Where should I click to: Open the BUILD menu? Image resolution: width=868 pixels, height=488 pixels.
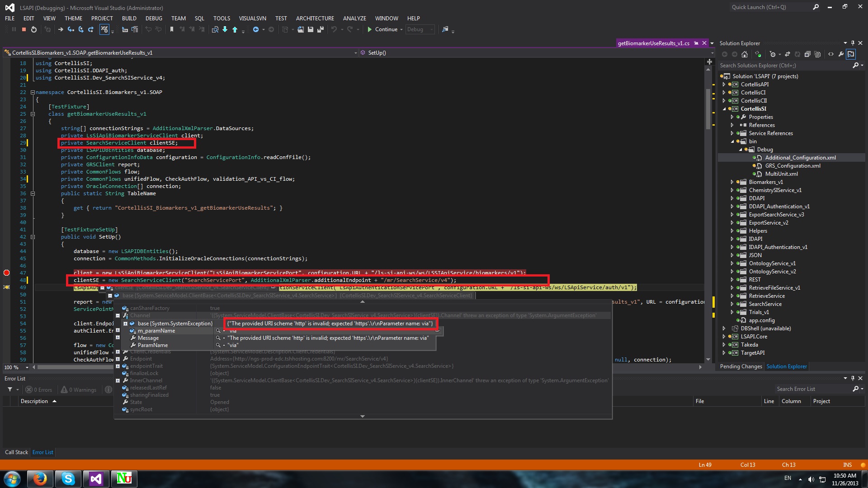129,18
